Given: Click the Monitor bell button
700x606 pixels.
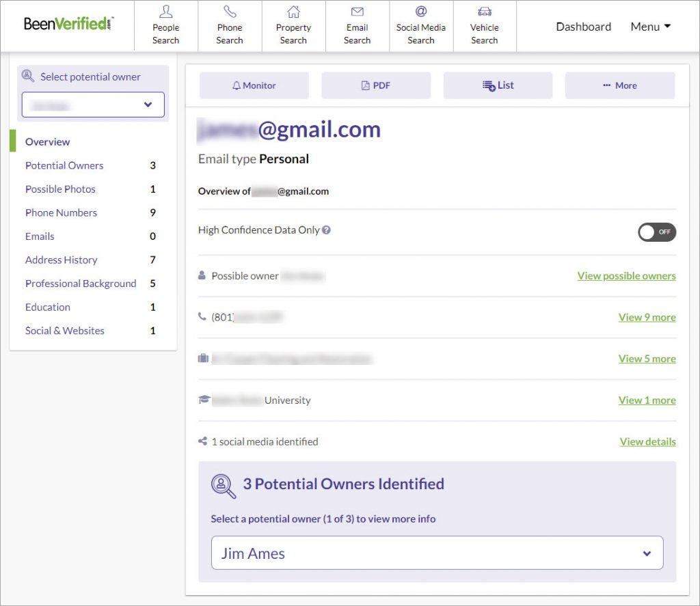Looking at the screenshot, I should click(x=254, y=85).
